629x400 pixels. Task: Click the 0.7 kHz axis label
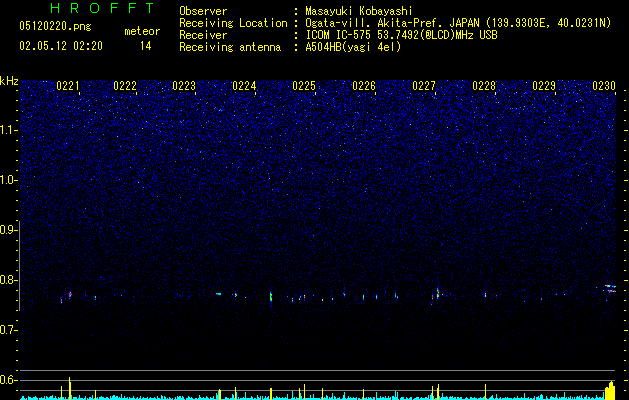(8, 330)
